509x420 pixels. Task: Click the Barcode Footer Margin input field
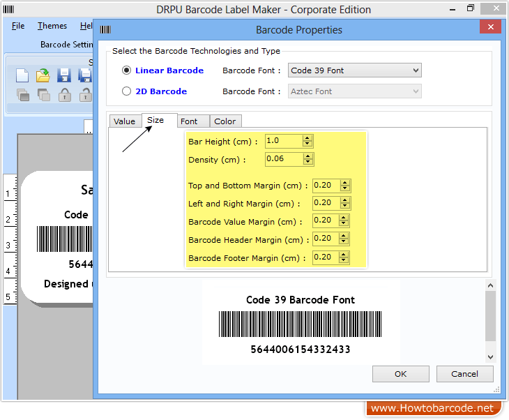[x=326, y=257]
